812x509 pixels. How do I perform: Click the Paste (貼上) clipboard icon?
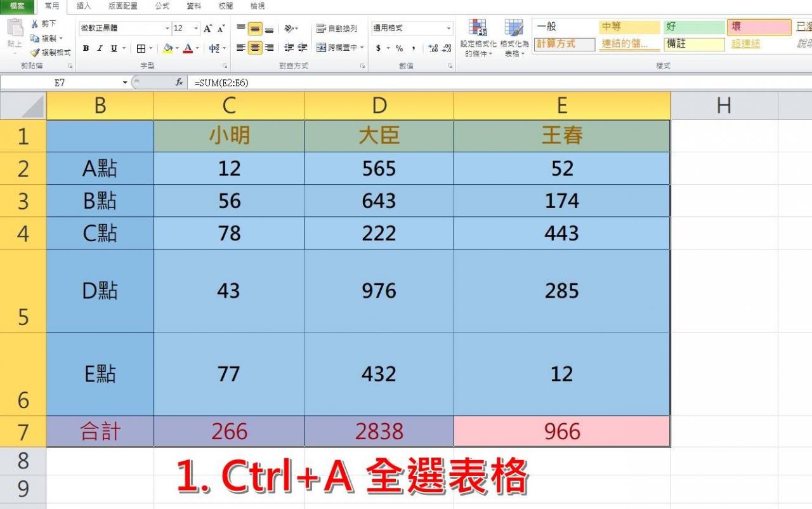15,29
